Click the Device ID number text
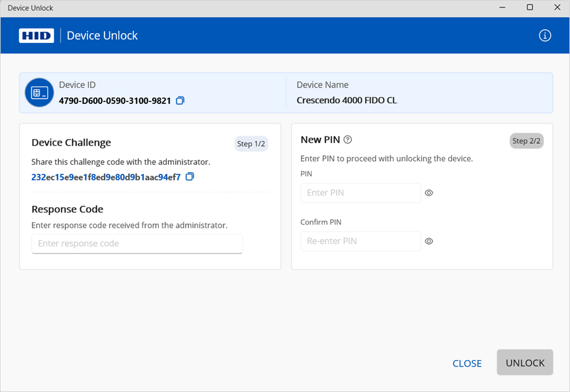Viewport: 570px width, 392px height. click(115, 101)
